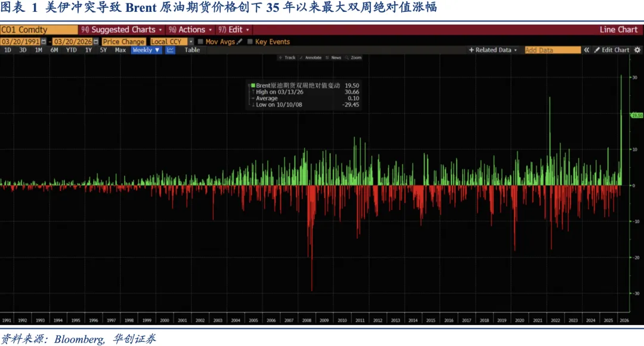Select the 1D range tab
Viewport: 644px width, 346px height.
pyautogui.click(x=7, y=50)
